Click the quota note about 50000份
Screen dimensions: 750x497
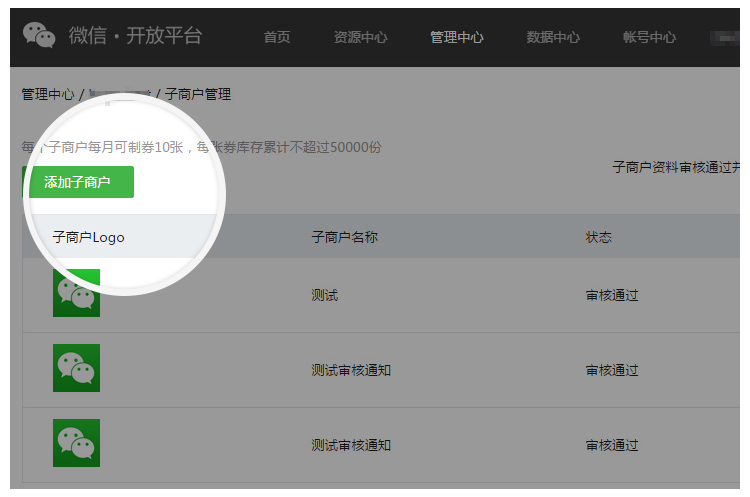pyautogui.click(x=201, y=147)
